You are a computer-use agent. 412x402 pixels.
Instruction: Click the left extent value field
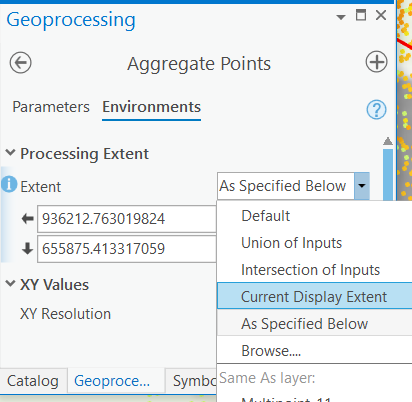[127, 219]
